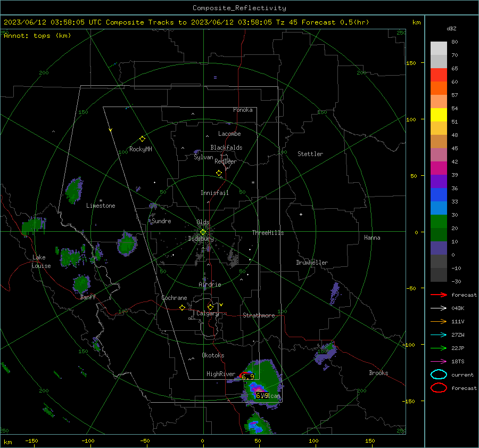
Task: Click the yellow diamond marker beside RockyMH
Action: (142, 139)
